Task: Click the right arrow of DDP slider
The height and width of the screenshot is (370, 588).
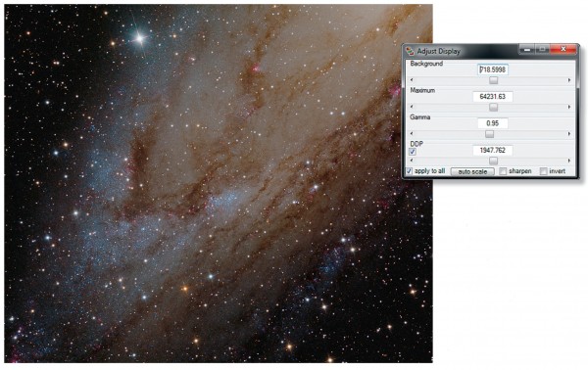Action: point(569,161)
